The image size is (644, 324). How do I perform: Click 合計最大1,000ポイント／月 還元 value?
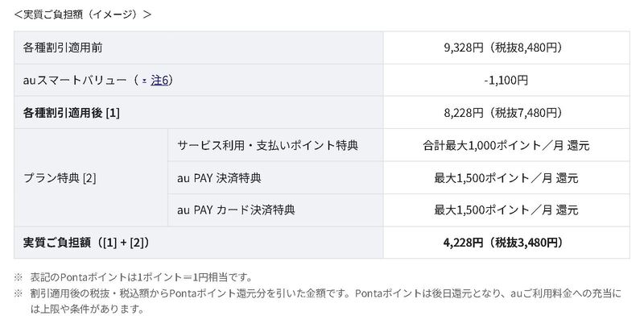point(506,145)
